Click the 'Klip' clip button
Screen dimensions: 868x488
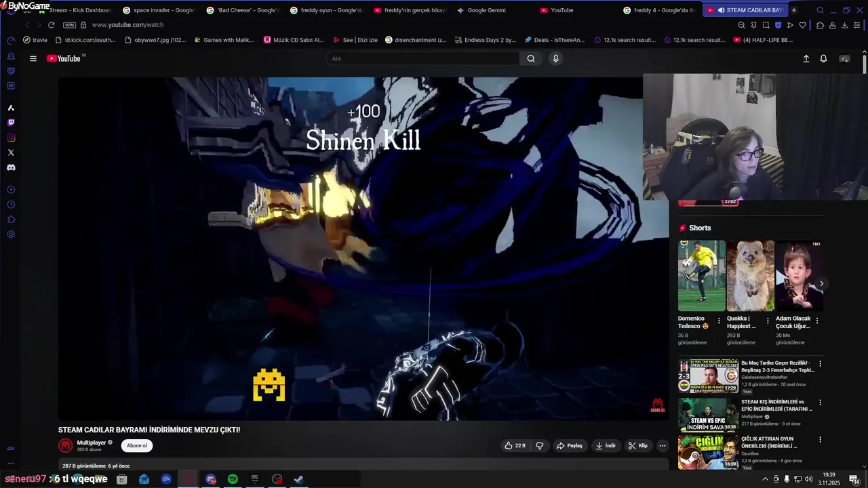pyautogui.click(x=638, y=445)
